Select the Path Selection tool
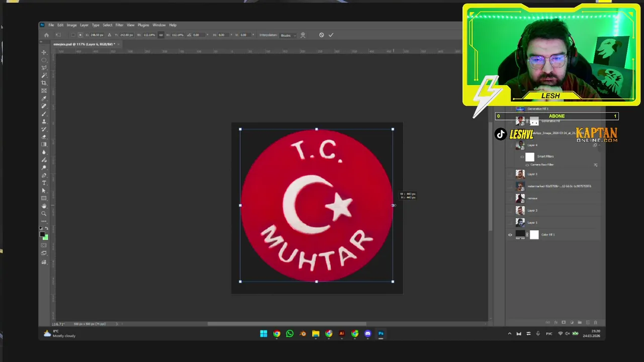This screenshot has height=362, width=644. coord(44,191)
